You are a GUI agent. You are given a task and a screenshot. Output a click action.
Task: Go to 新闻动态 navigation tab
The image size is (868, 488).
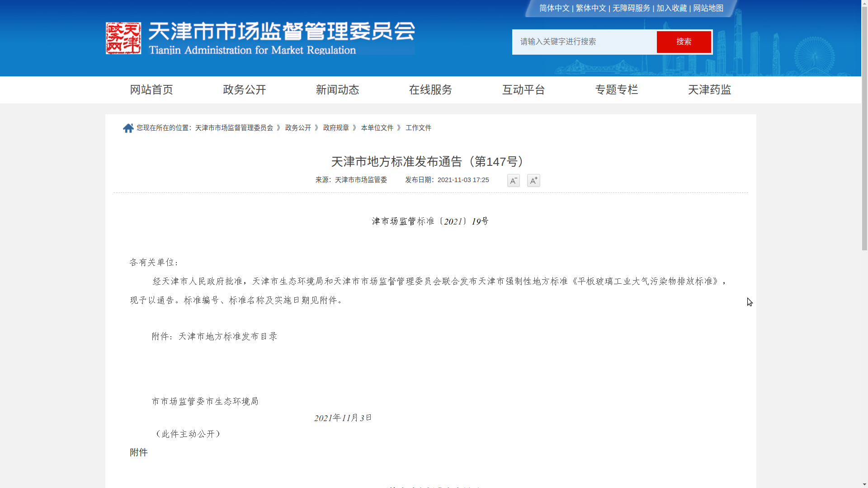click(x=338, y=90)
